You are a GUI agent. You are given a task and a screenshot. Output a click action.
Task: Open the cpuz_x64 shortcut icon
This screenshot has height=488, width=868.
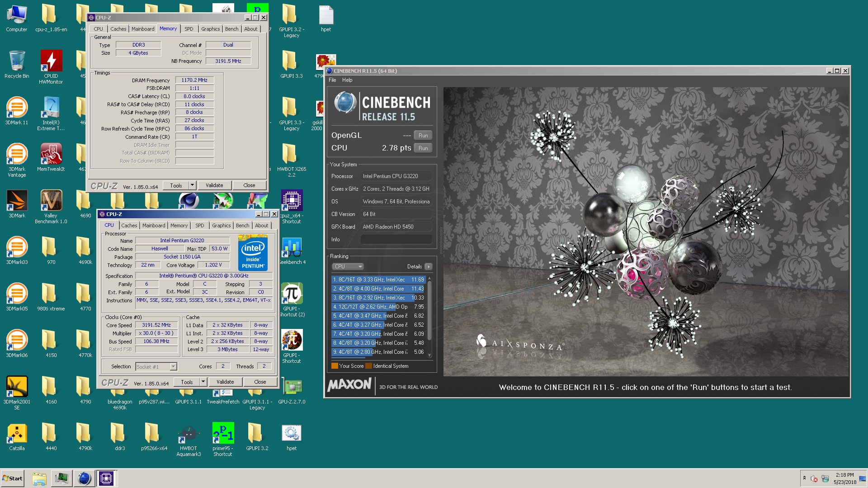292,206
